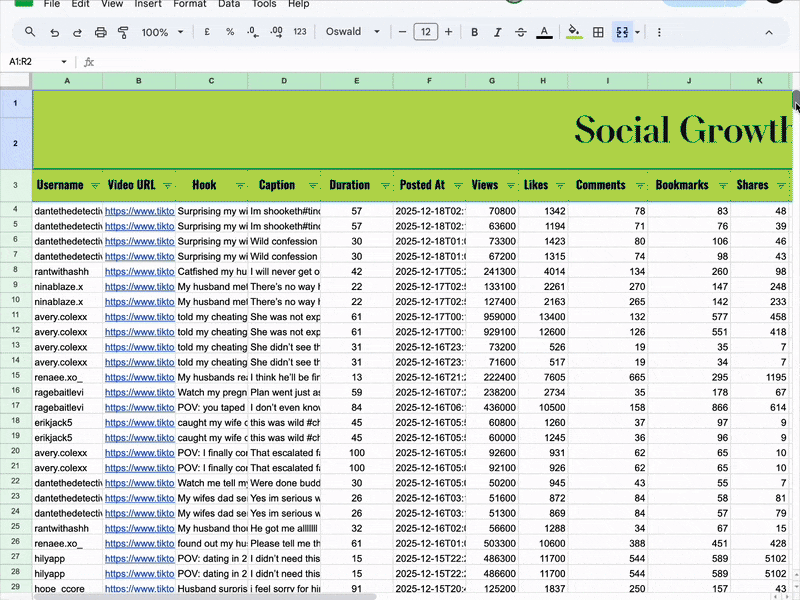Toggle italic formatting

pos(497,32)
